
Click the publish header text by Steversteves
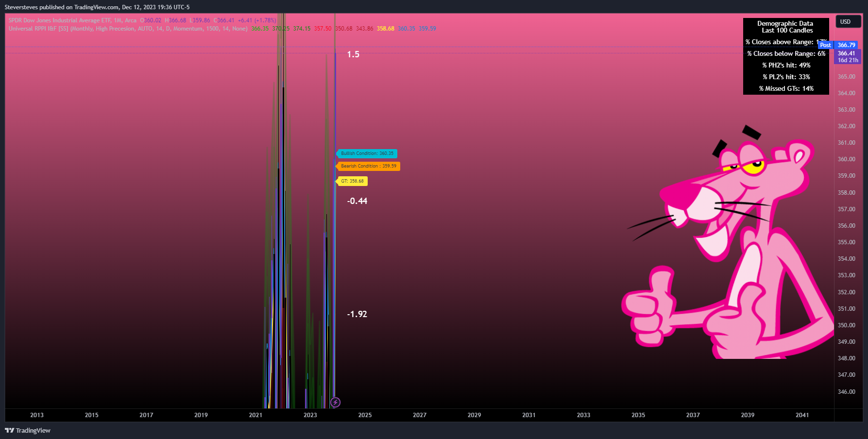point(97,7)
